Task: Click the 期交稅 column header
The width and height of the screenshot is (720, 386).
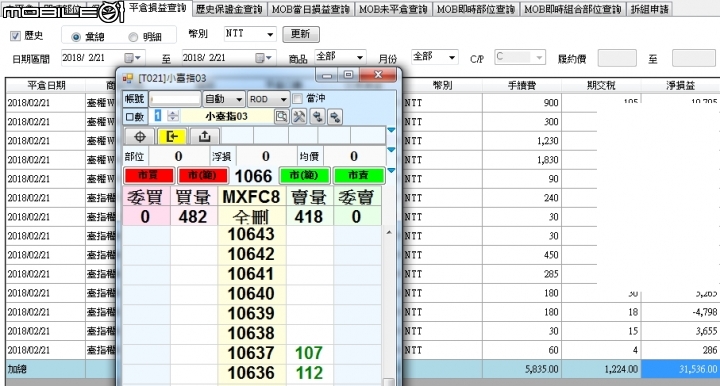Action: click(601, 85)
